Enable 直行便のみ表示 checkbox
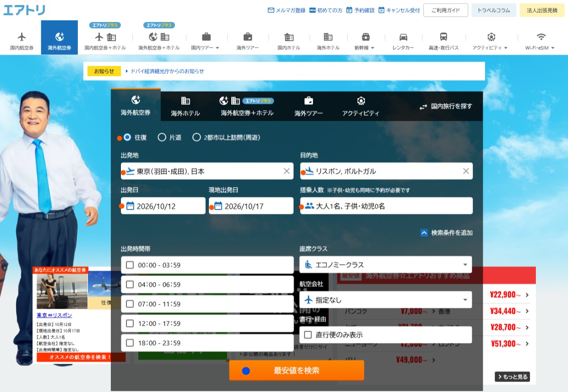The image size is (568, 392). (308, 335)
